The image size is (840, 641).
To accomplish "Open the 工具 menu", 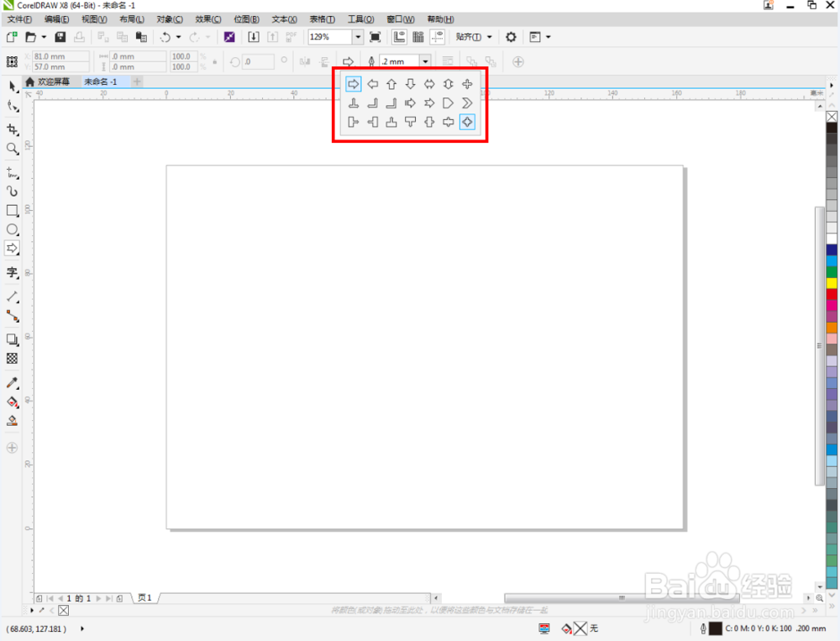I will point(361,19).
